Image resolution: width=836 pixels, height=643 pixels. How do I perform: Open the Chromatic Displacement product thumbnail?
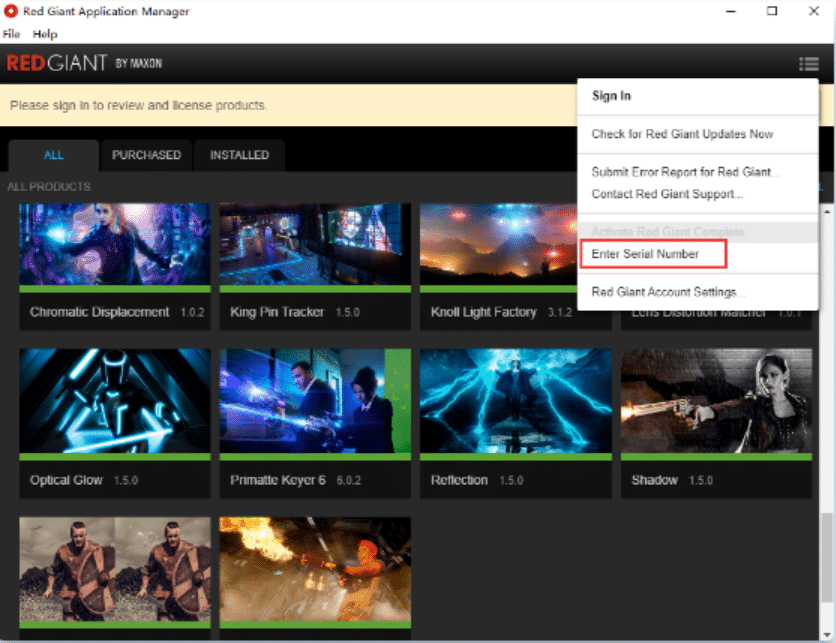pyautogui.click(x=115, y=244)
